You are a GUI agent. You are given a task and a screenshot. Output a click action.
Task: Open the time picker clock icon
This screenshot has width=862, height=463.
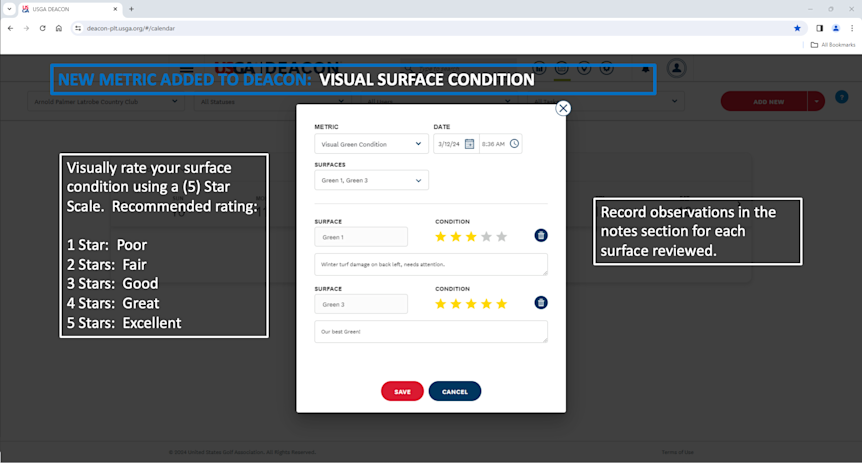point(514,144)
